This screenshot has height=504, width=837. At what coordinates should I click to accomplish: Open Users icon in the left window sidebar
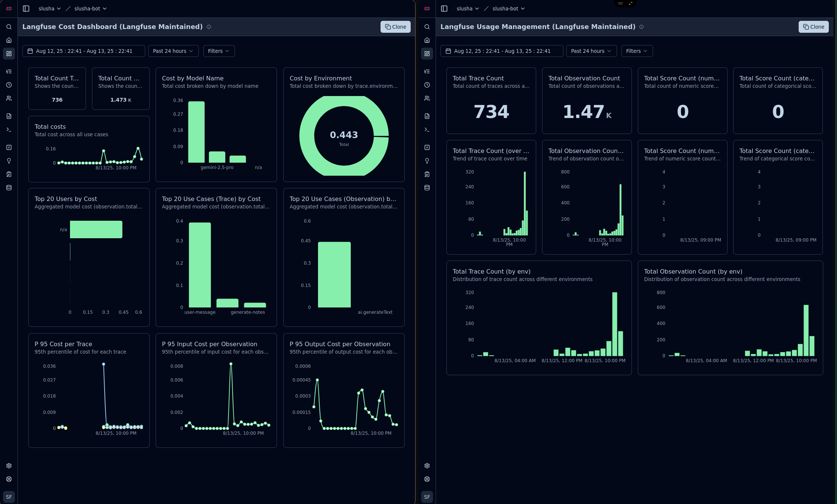coord(9,98)
